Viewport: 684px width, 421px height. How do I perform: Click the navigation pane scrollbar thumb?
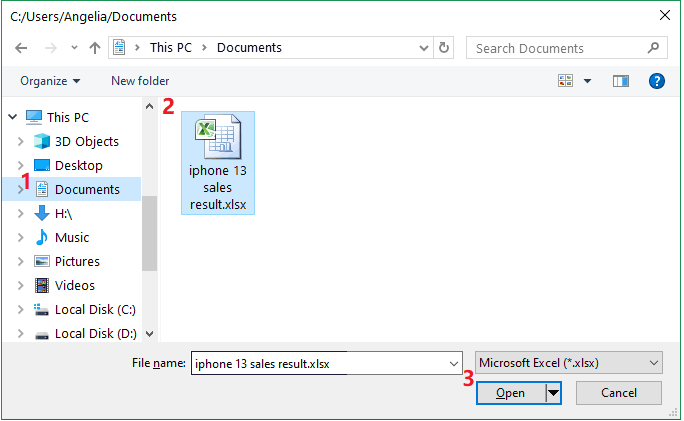pos(149,233)
